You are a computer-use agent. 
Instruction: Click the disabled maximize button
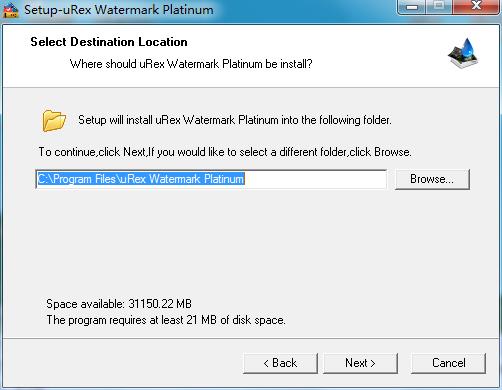pos(439,7)
